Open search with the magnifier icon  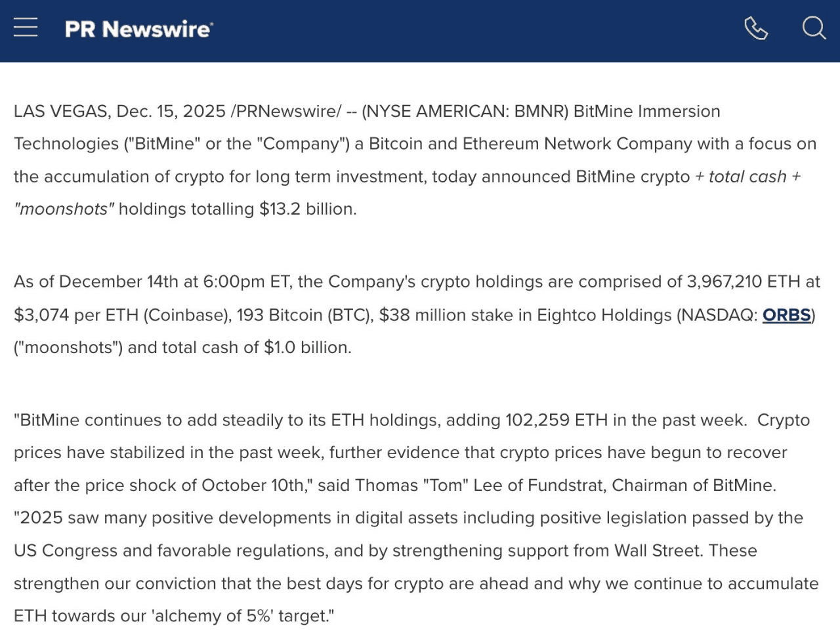click(x=814, y=28)
